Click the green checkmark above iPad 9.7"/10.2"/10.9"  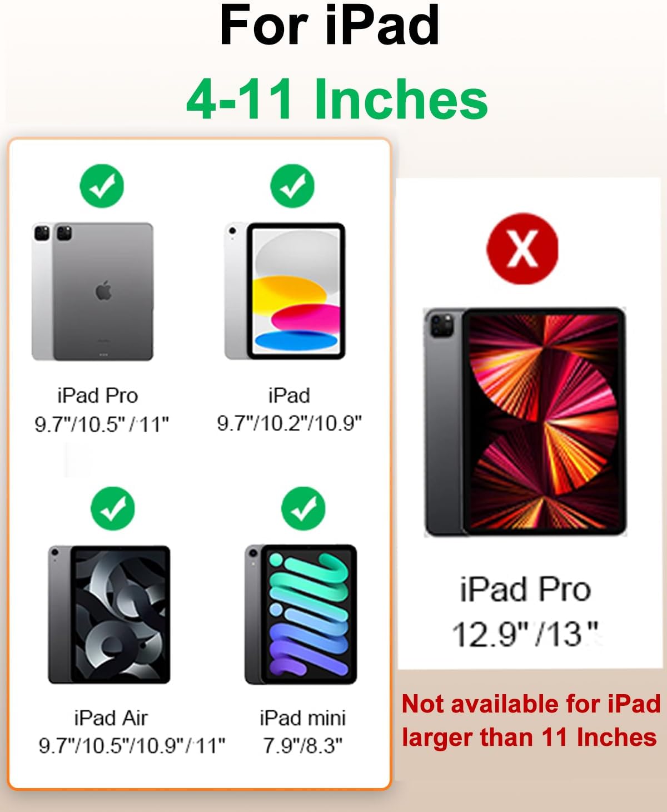[x=292, y=186]
